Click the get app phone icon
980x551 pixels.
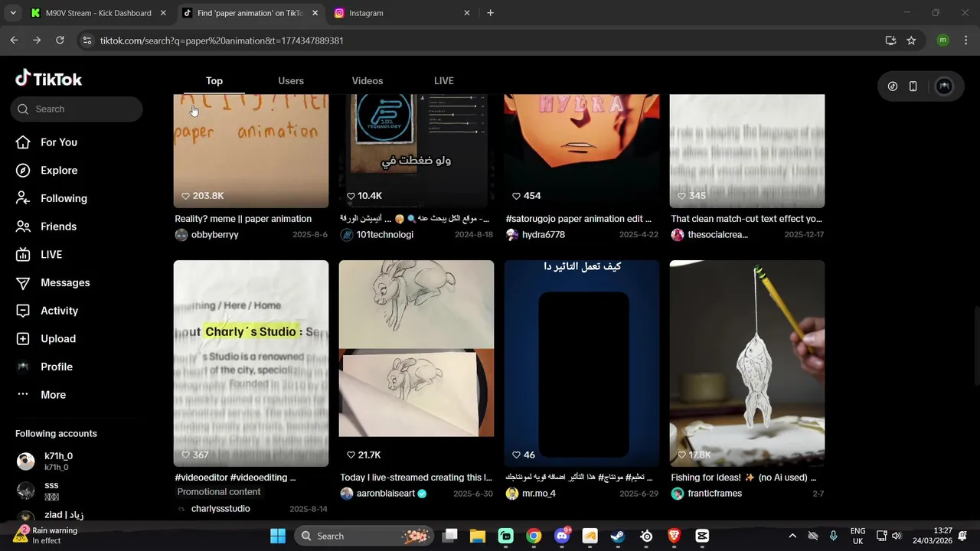pos(913,86)
